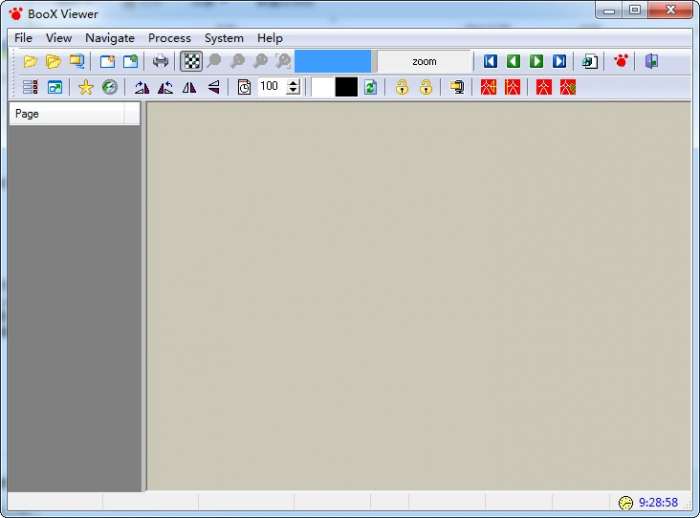This screenshot has height=518, width=700.
Task: Open the File menu
Action: click(23, 38)
